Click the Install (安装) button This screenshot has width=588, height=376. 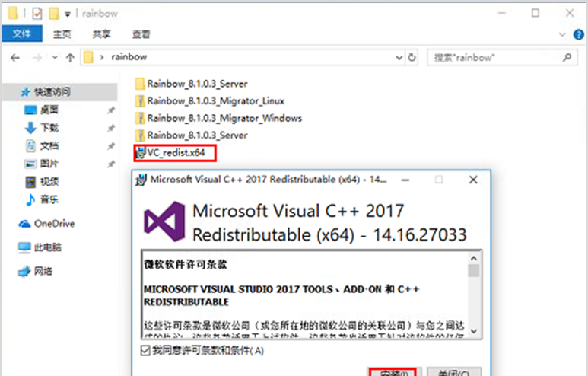(x=393, y=372)
